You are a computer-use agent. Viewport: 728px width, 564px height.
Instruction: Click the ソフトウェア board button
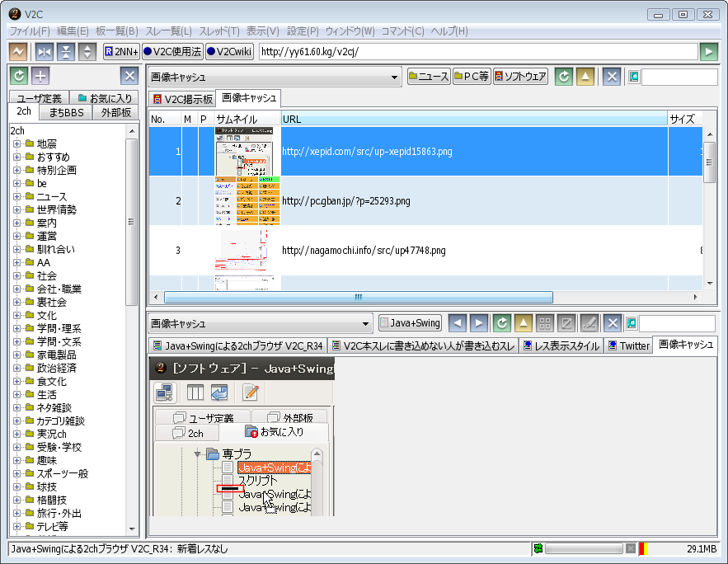click(520, 77)
